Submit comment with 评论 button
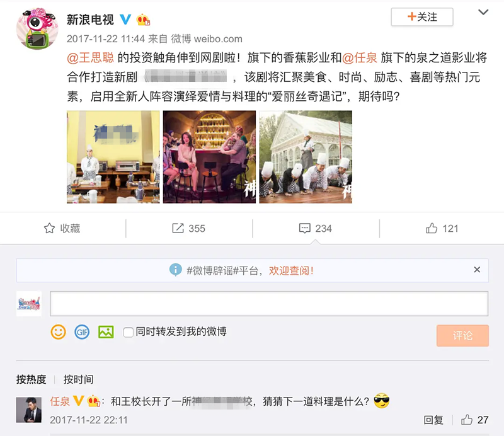This screenshot has width=504, height=436. coord(462,336)
